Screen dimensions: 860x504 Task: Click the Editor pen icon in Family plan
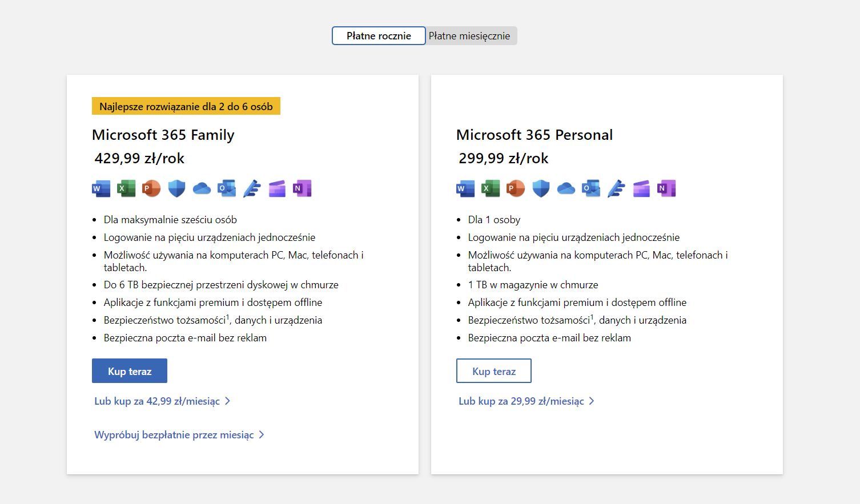tap(252, 188)
